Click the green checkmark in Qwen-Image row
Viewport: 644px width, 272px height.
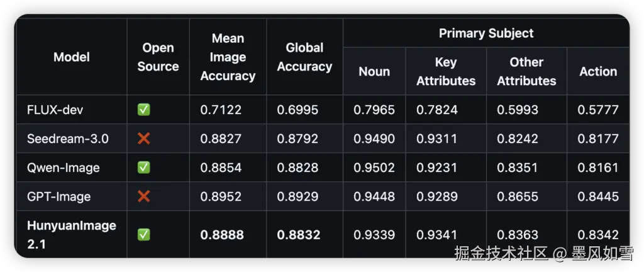tap(144, 167)
